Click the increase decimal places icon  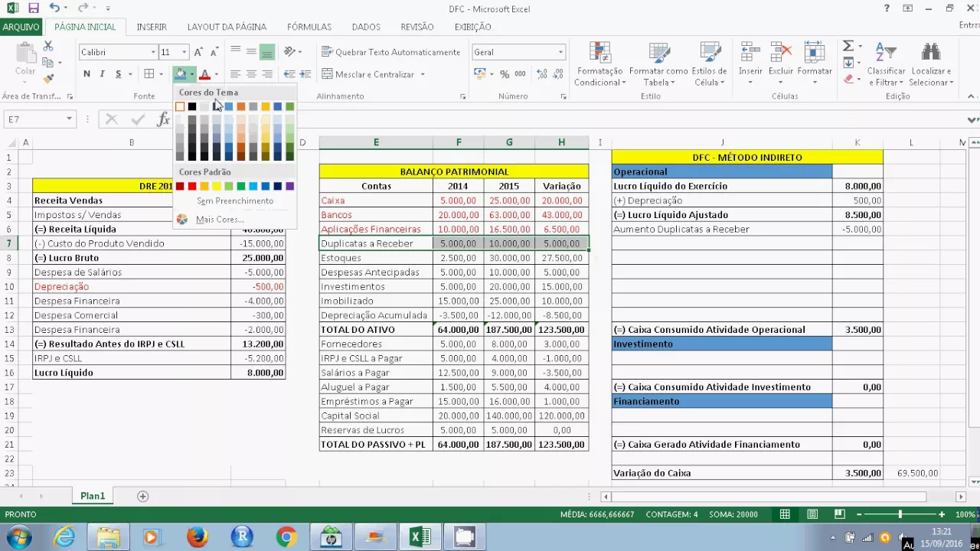pyautogui.click(x=542, y=74)
